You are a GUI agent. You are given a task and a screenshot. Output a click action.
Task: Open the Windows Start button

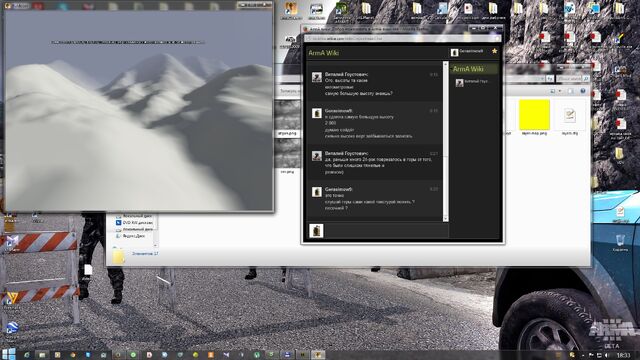pos(8,354)
